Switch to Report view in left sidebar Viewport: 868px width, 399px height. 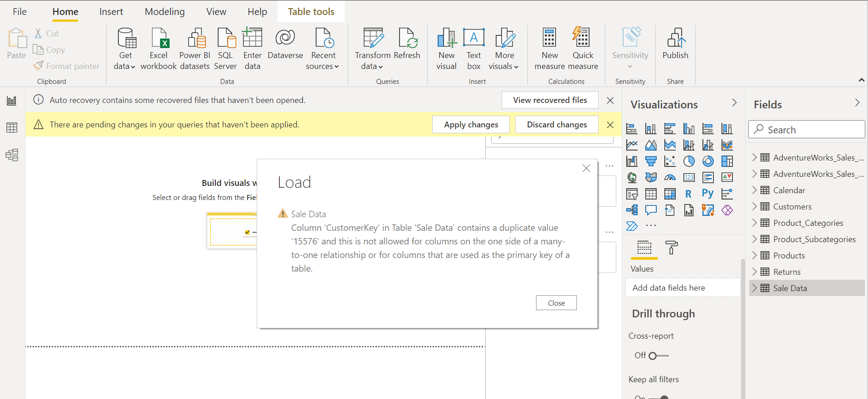12,101
